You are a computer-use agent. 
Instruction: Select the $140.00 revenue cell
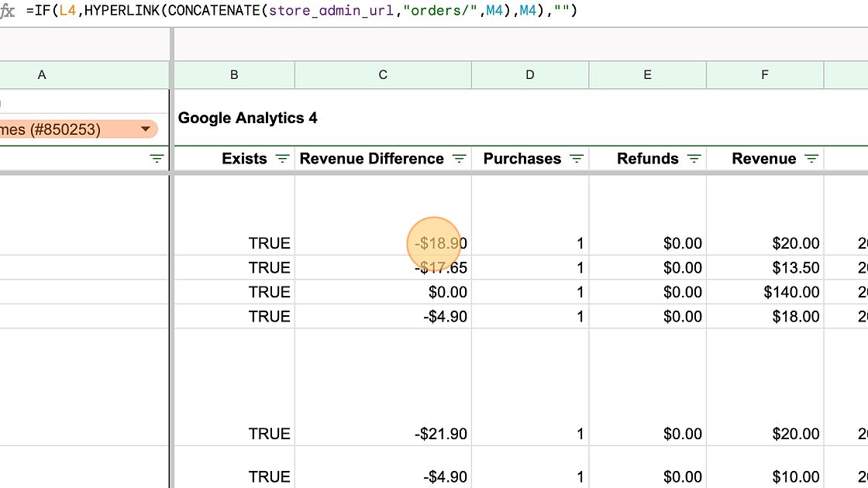pyautogui.click(x=765, y=292)
